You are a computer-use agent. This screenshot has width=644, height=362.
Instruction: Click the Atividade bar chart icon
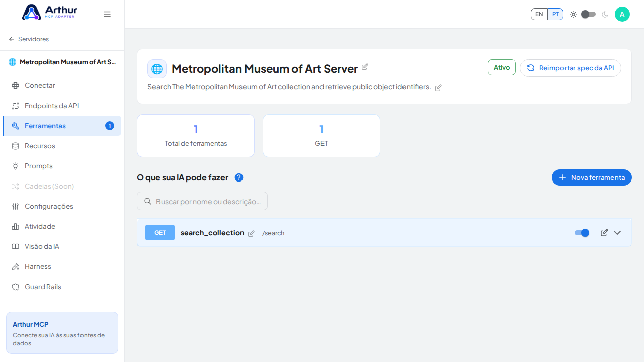tap(16, 226)
